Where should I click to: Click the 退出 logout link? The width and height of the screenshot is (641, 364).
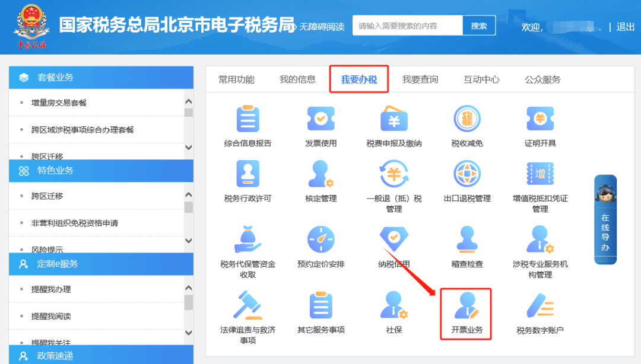click(x=626, y=27)
